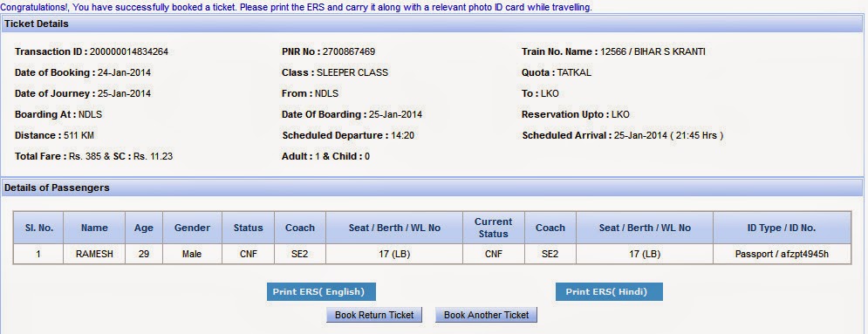The width and height of the screenshot is (868, 334).
Task: Select the PNR No 2700867469 text
Action: (x=328, y=52)
